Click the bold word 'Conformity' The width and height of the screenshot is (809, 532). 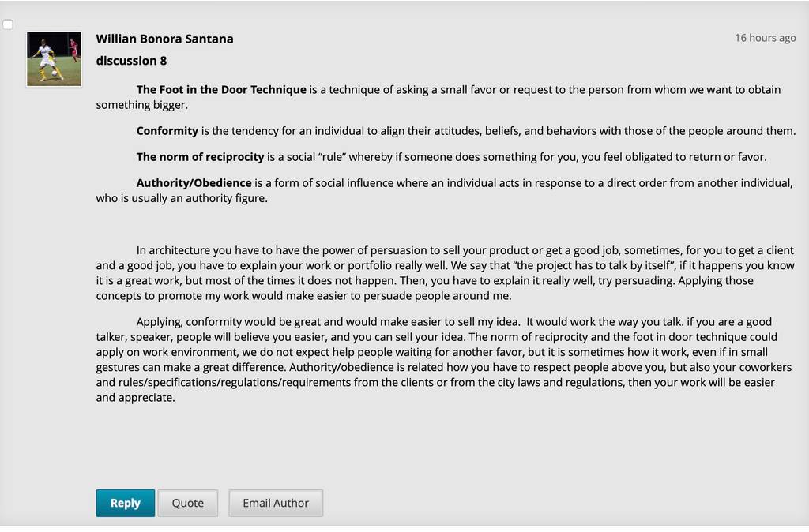(x=167, y=131)
